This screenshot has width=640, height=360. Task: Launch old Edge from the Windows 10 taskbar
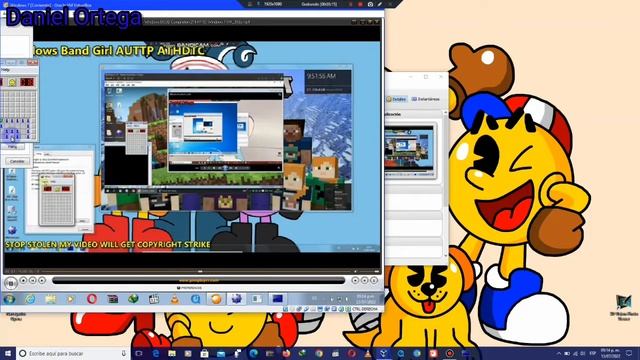[x=156, y=353]
